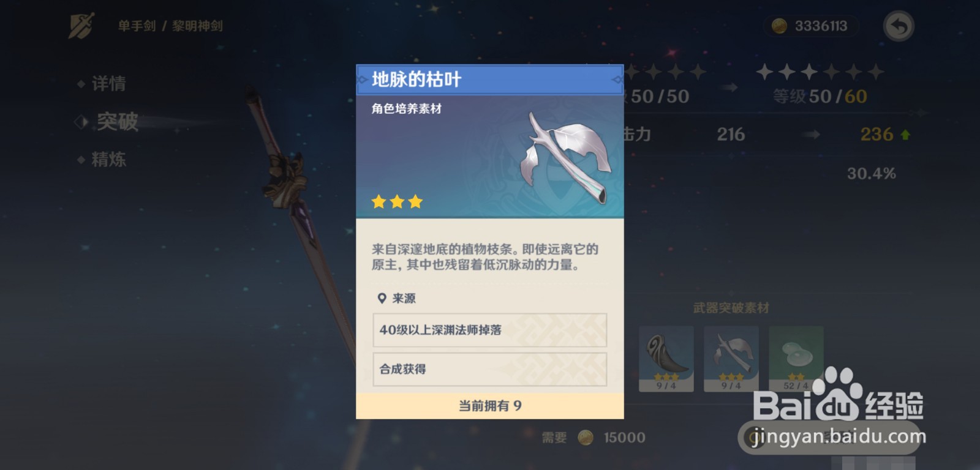
Task: Open the 精炼 refinement tab
Action: click(108, 160)
